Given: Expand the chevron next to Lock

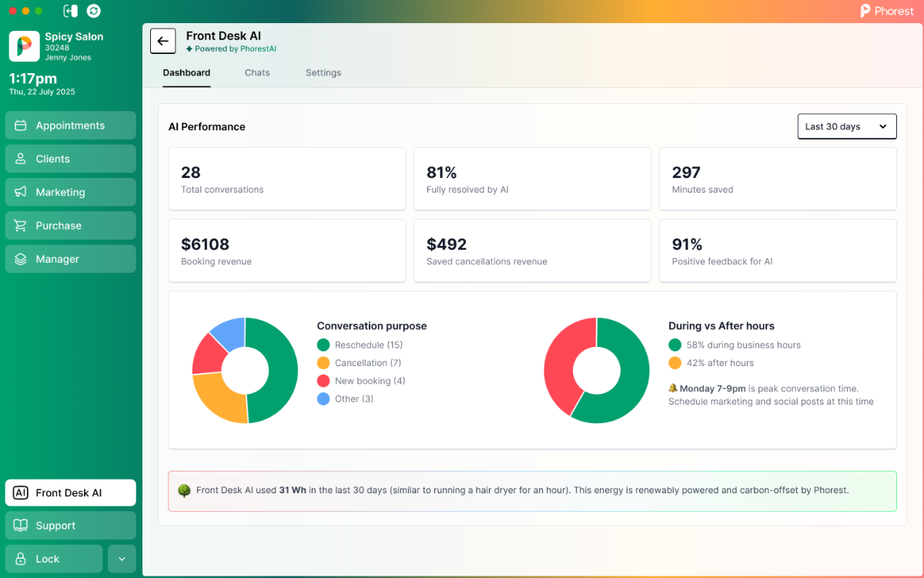Looking at the screenshot, I should (122, 559).
